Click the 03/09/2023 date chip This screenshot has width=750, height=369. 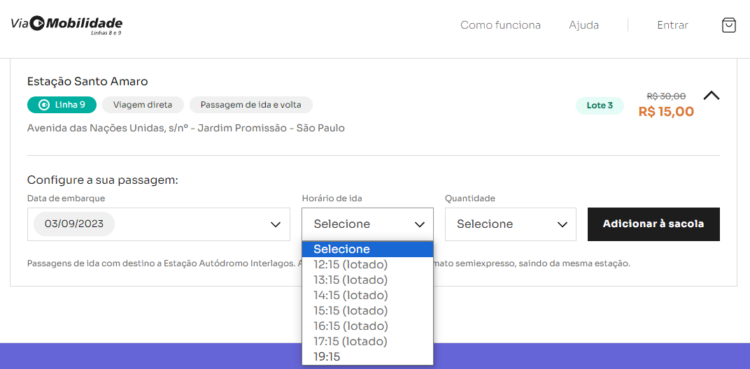click(x=74, y=224)
